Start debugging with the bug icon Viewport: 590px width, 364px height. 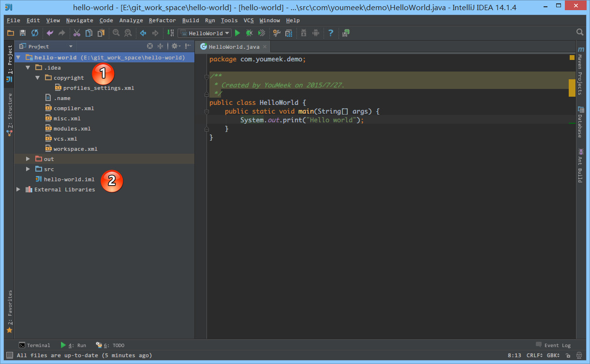(249, 33)
